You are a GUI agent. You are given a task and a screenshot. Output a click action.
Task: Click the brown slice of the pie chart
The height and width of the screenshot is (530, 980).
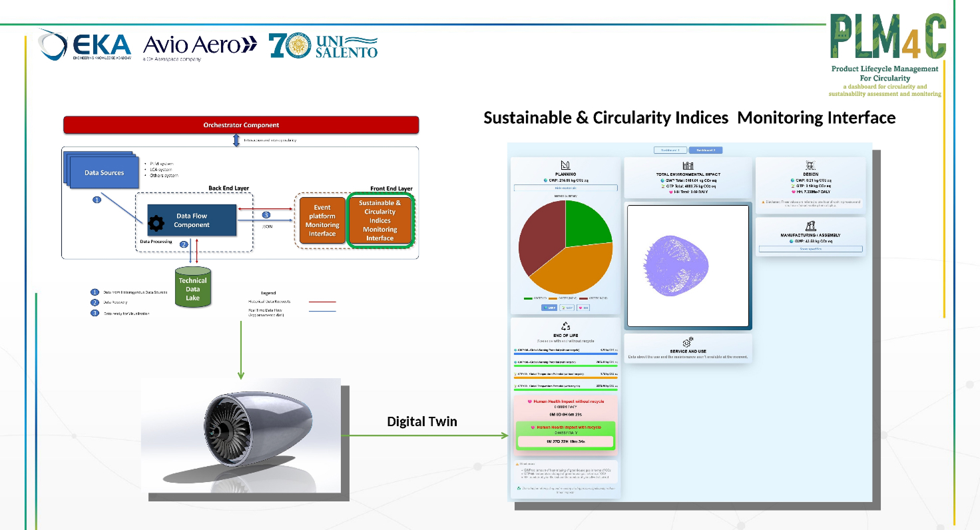click(x=538, y=234)
